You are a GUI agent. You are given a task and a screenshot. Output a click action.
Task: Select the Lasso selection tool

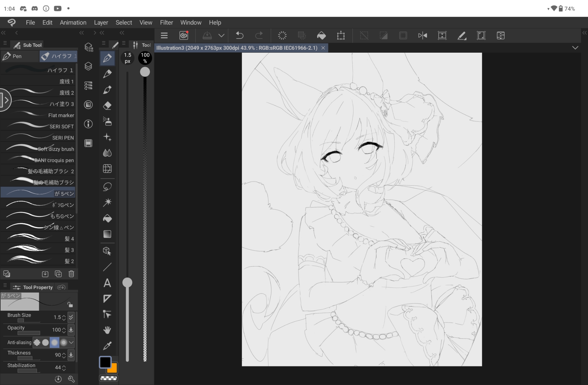point(107,187)
